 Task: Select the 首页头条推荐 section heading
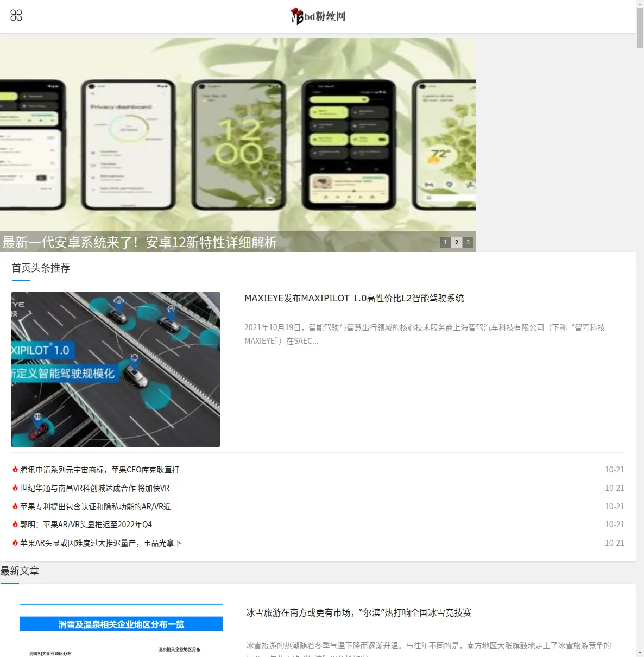41,268
